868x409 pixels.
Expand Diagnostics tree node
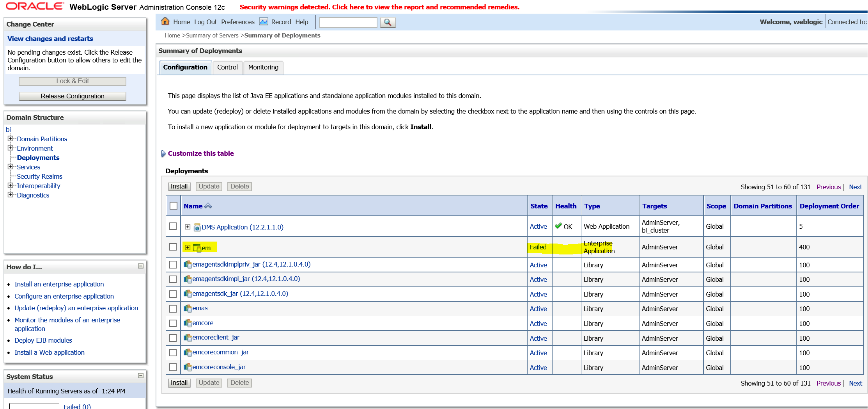(x=11, y=195)
